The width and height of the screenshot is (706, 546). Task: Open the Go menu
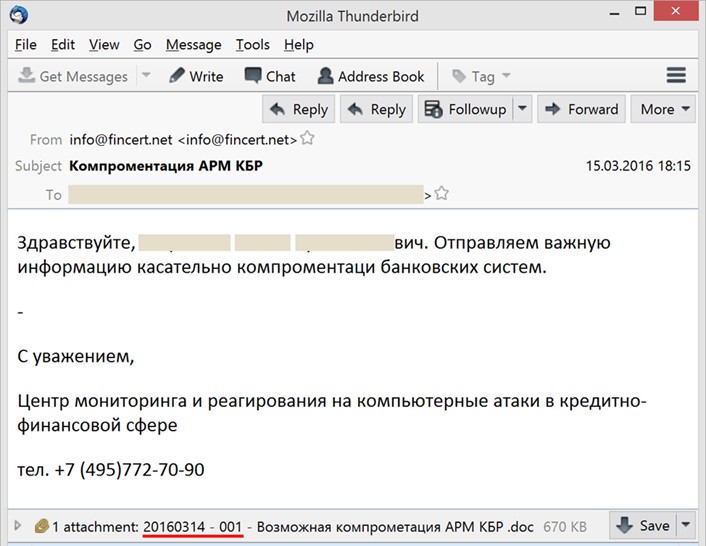point(142,45)
